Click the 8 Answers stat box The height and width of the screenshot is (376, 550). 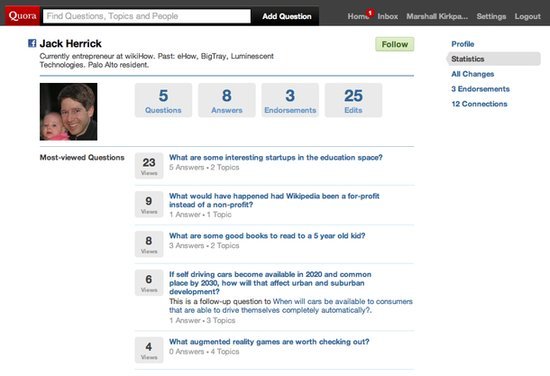coord(227,100)
